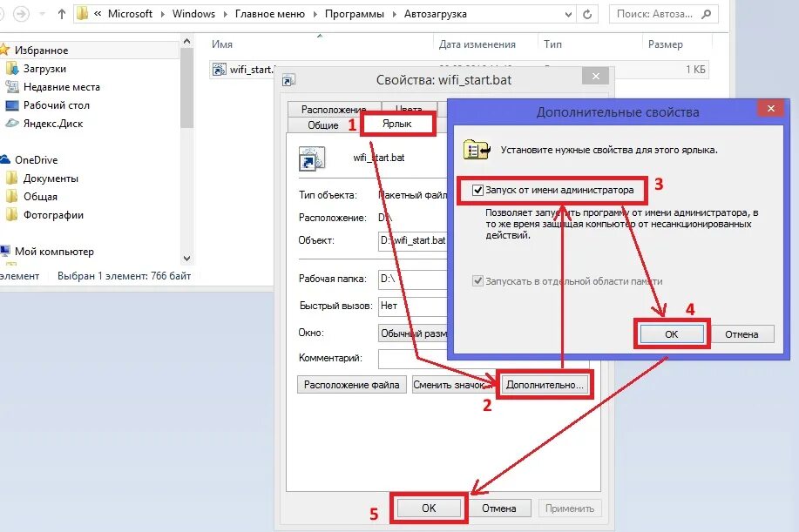Toggle Запуск от имени администратора checkbox
This screenshot has height=532, width=799.
pyautogui.click(x=477, y=191)
